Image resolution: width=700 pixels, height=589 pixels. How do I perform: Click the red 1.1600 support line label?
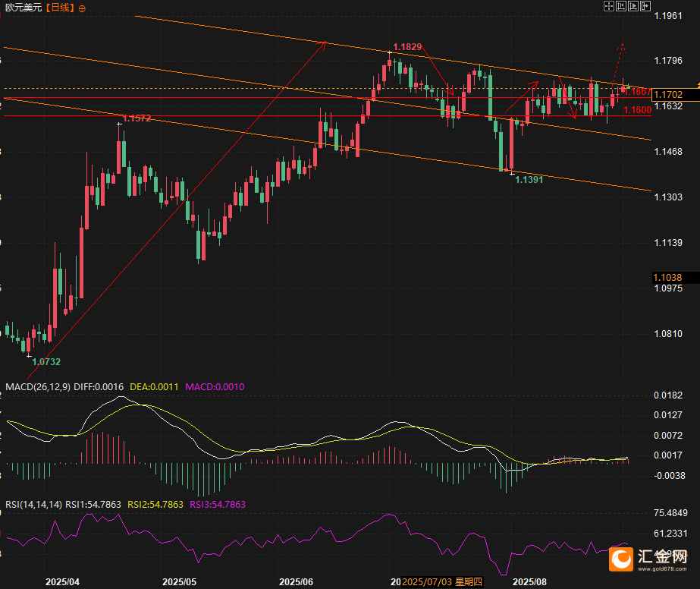click(637, 110)
